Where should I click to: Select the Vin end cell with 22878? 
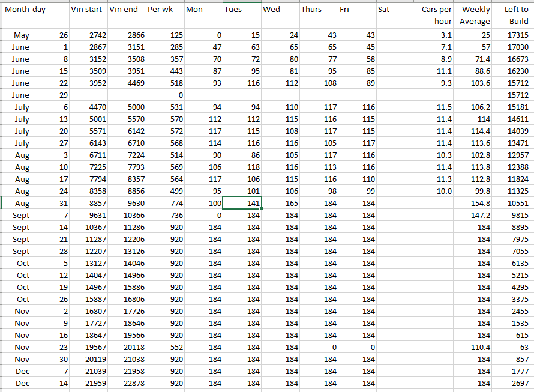(127, 383)
